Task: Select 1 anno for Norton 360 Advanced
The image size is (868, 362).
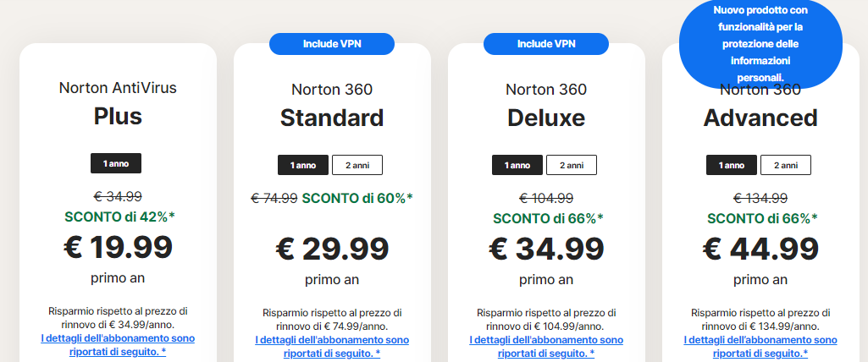Action: [x=731, y=165]
